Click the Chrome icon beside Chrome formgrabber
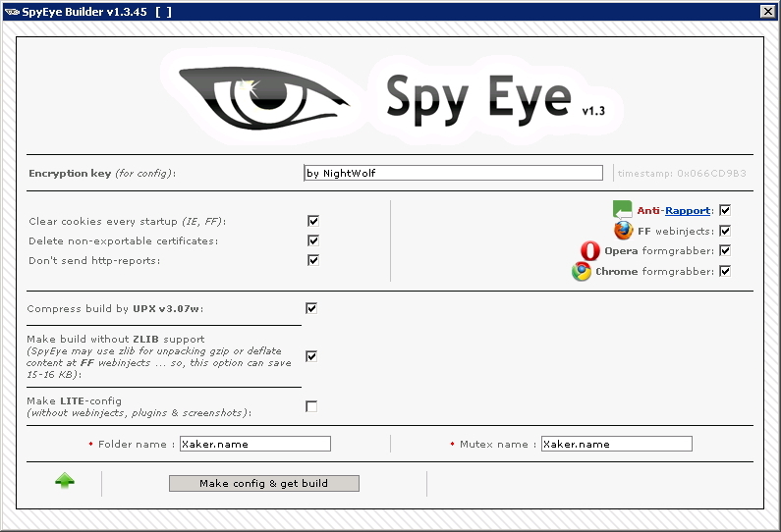Image resolution: width=781 pixels, height=532 pixels. 582,272
